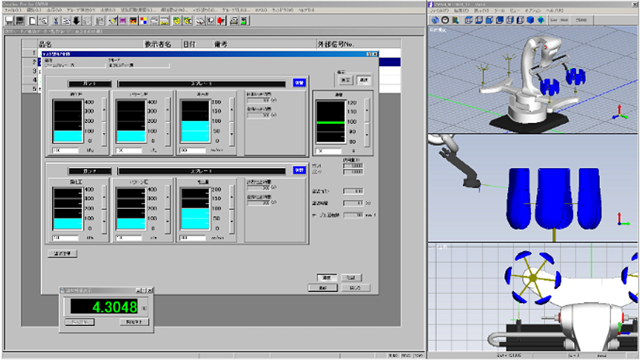Viewport: 640px width, 360px height.
Task: Click down arrow of first upper 0-400 gauge
Action: (104, 133)
